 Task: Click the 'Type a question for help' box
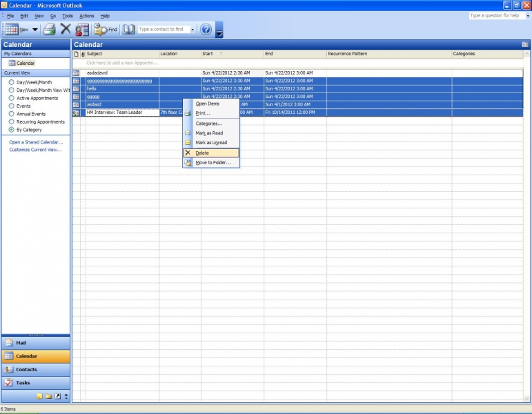pyautogui.click(x=497, y=15)
